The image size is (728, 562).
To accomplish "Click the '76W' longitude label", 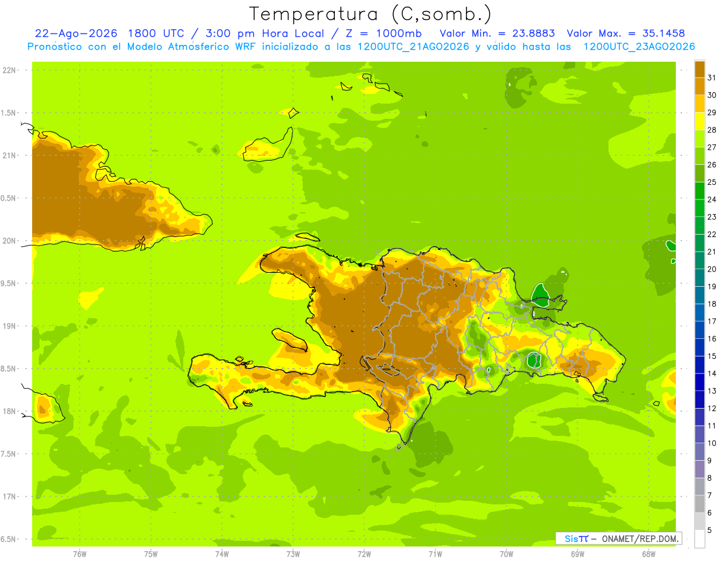I will (x=79, y=554).
